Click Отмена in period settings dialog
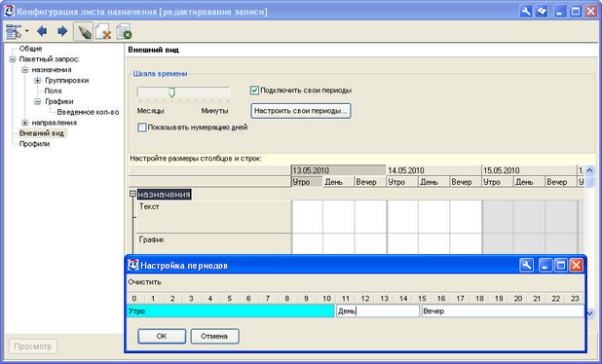The image size is (602, 364). point(214,336)
